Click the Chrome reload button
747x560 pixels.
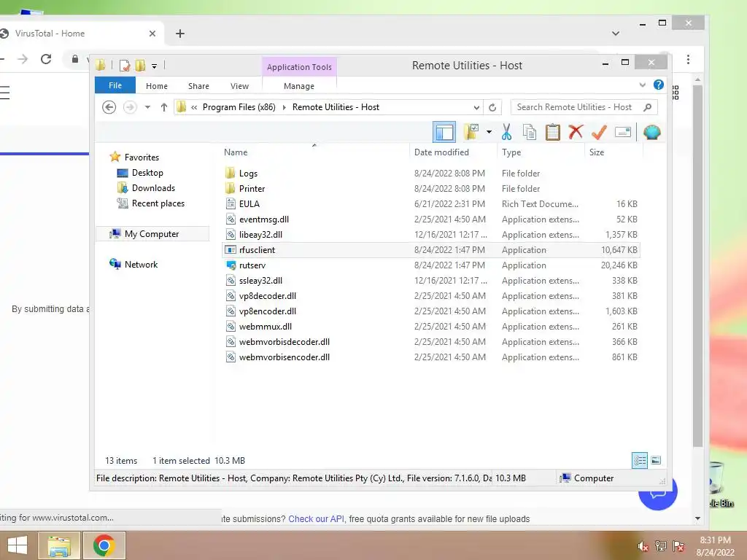click(x=46, y=59)
